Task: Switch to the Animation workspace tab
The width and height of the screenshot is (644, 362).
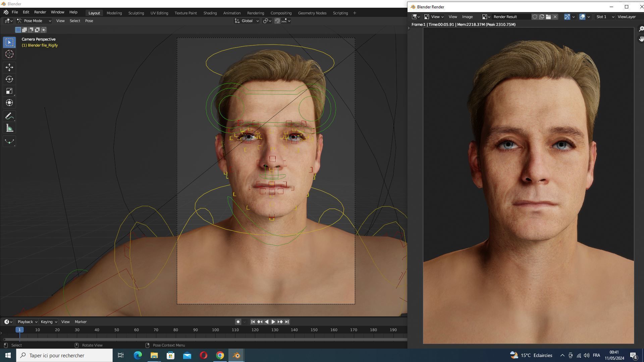Action: point(232,13)
